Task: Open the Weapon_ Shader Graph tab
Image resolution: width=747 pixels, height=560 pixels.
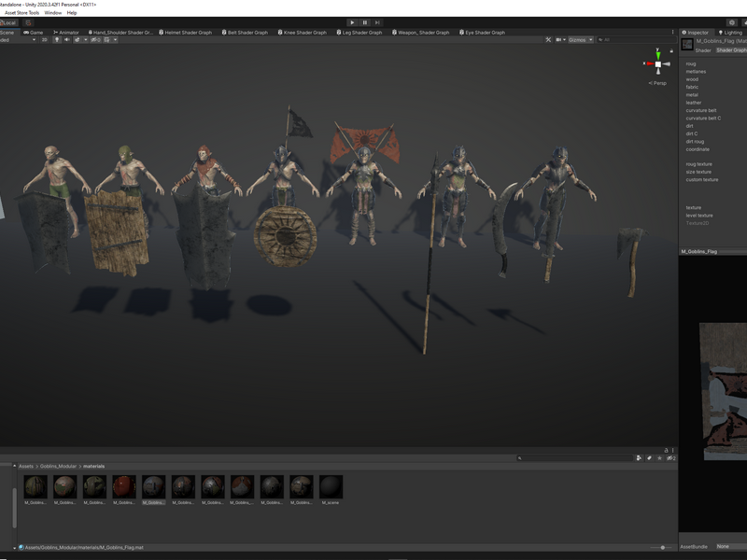Action: click(421, 33)
